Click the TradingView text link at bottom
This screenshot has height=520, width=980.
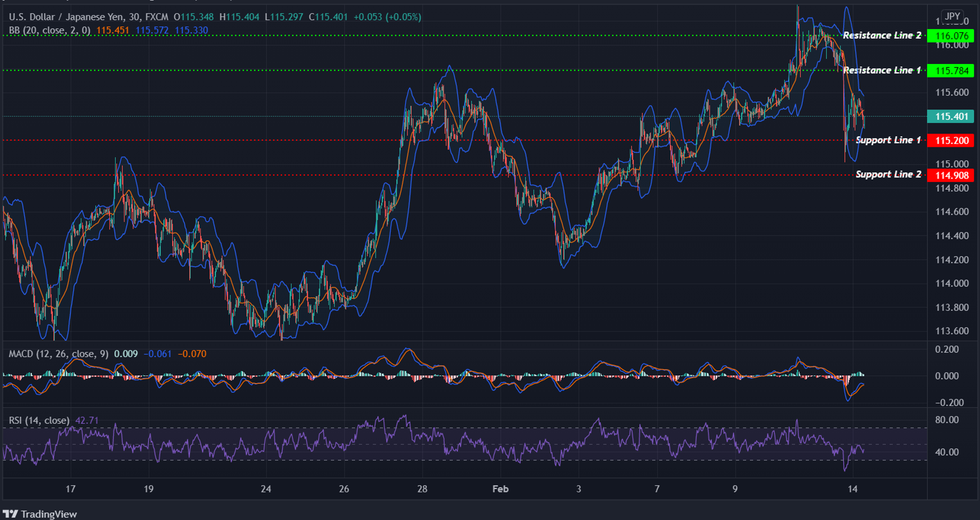[51, 514]
